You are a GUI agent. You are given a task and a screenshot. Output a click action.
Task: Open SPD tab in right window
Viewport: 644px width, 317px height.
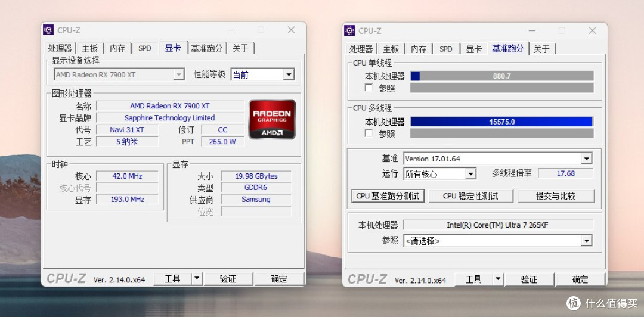point(445,49)
